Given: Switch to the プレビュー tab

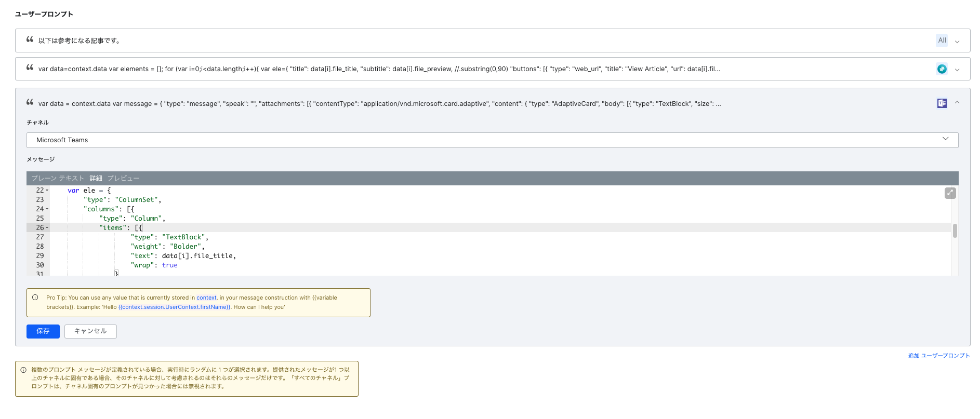Looking at the screenshot, I should [123, 178].
